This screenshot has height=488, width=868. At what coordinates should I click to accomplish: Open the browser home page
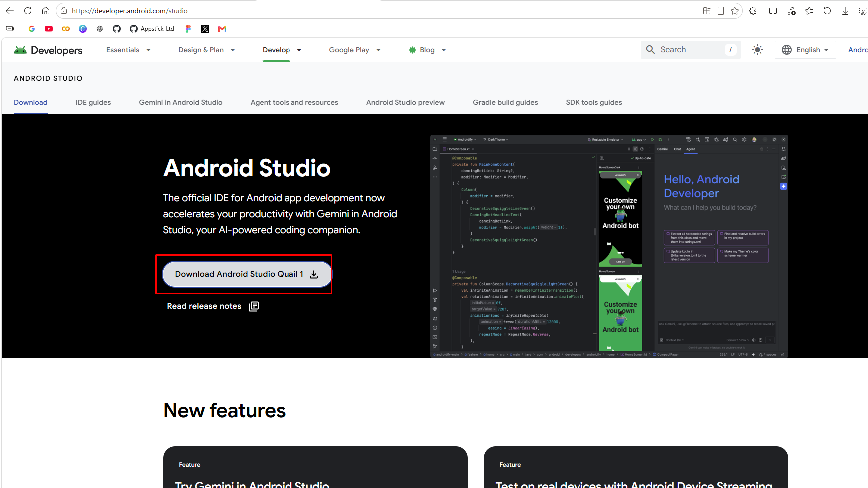pyautogui.click(x=46, y=11)
